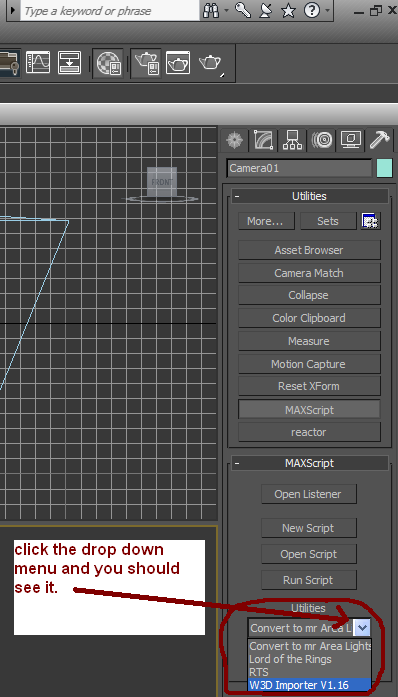The height and width of the screenshot is (697, 398).
Task: Open the Help question mark icon
Action: click(312, 11)
